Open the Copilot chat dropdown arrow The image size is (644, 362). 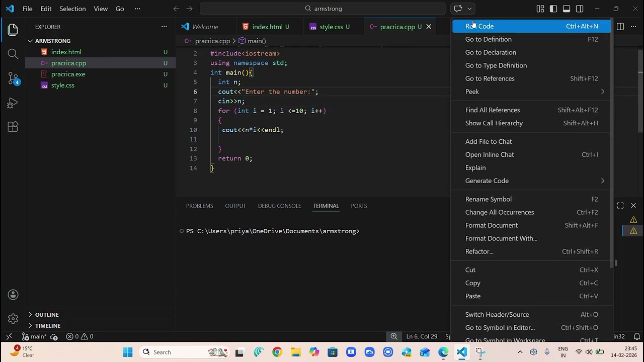(x=470, y=9)
